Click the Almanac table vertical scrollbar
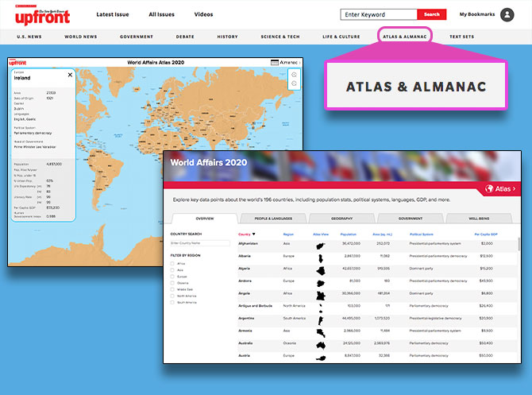Screen dimensions: 532x395 point(519,244)
